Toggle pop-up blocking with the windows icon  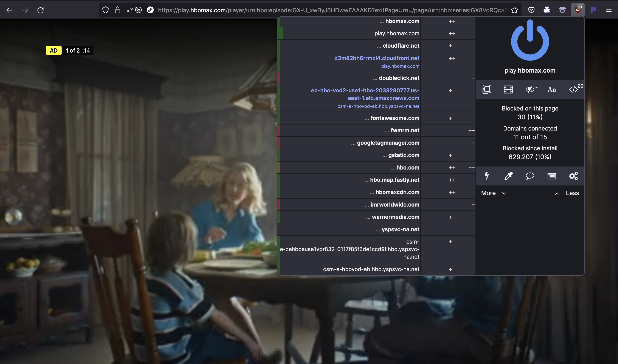pyautogui.click(x=487, y=90)
